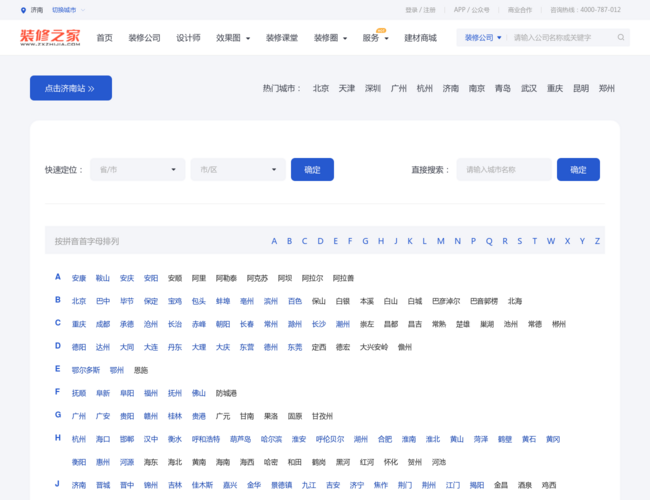
Task: Click the 点击济南站 blue button
Action: coord(70,88)
